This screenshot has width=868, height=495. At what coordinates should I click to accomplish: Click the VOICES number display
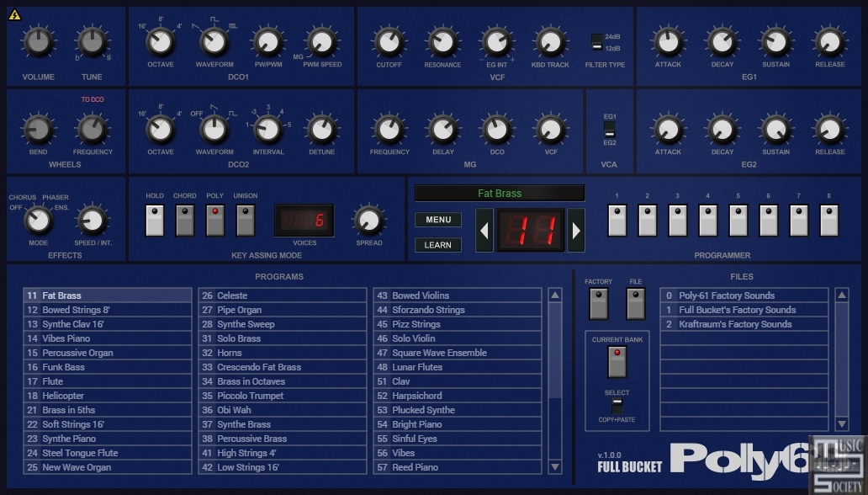(304, 221)
